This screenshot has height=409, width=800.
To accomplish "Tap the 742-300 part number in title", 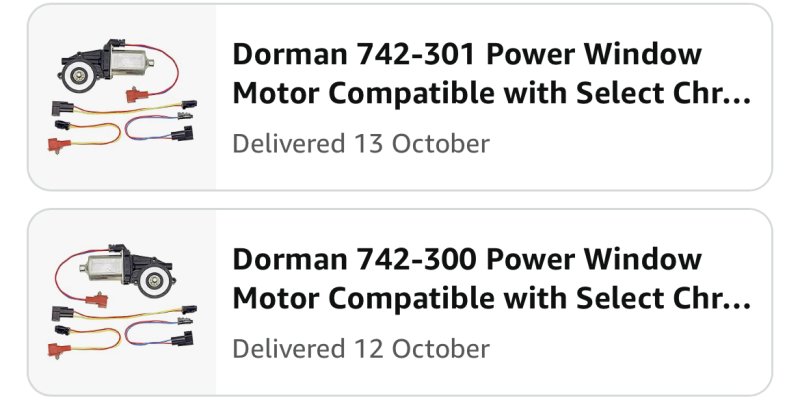I will coord(406,260).
